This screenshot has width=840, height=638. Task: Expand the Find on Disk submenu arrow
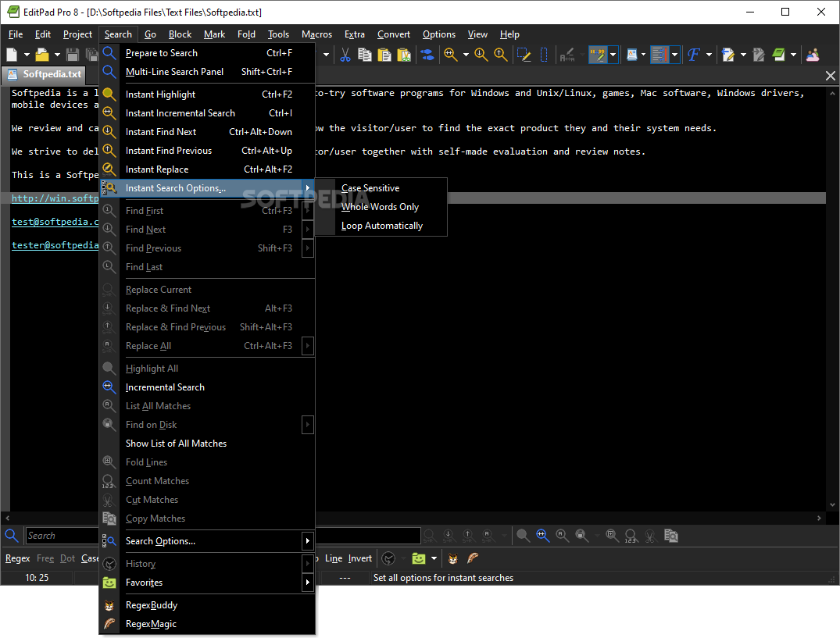[x=308, y=425]
